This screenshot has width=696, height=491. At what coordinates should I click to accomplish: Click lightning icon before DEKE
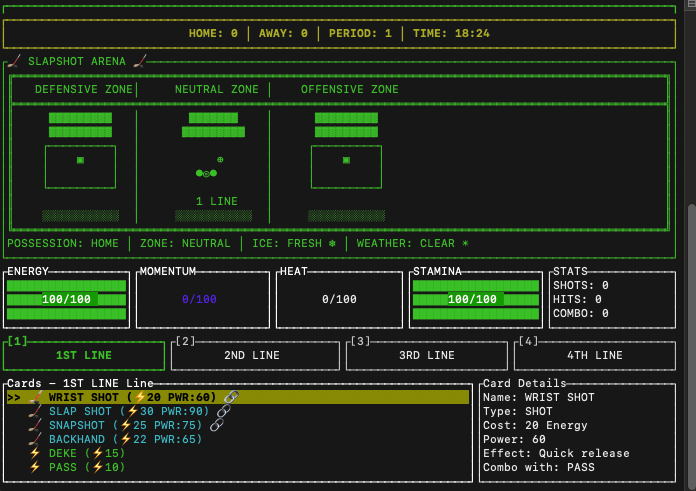tap(35, 453)
